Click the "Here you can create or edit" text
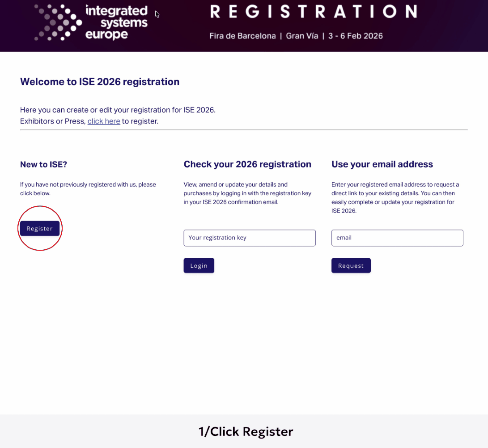 [118, 110]
